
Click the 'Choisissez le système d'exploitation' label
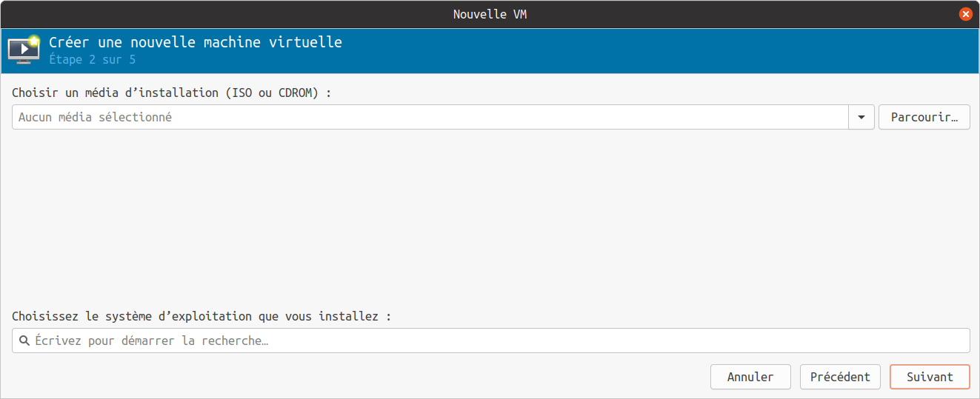point(200,316)
